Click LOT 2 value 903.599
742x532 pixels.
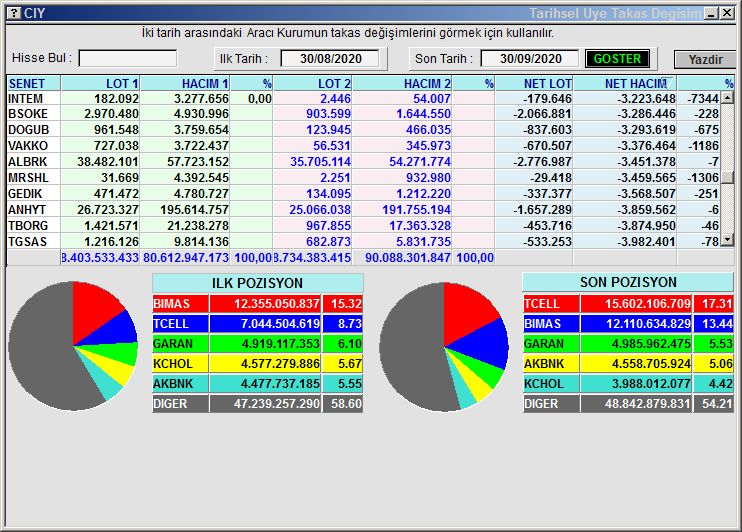coord(328,114)
